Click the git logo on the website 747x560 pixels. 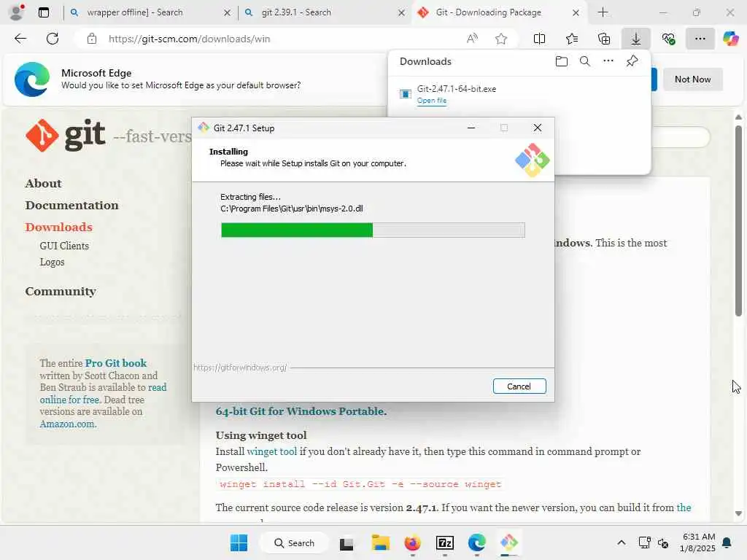(65, 135)
